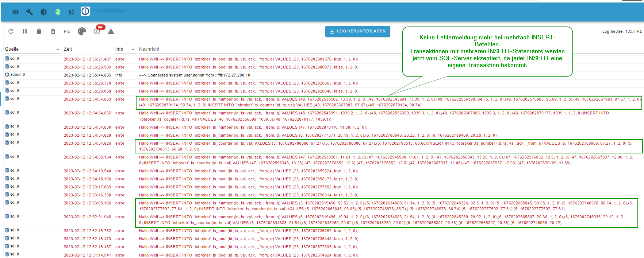Pause the log output
Screen dimensions: 644x258
coord(25,31)
